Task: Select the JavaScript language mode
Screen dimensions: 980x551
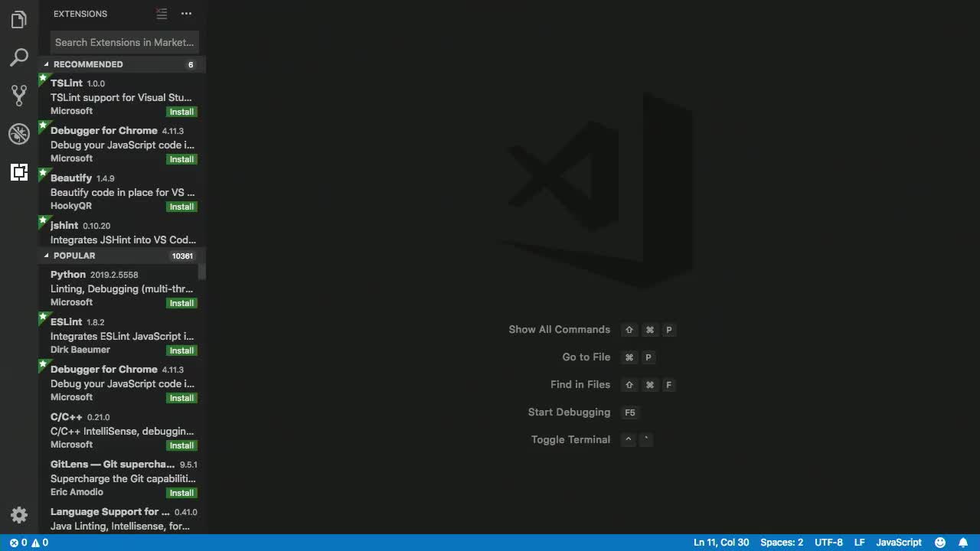Action: (898, 542)
